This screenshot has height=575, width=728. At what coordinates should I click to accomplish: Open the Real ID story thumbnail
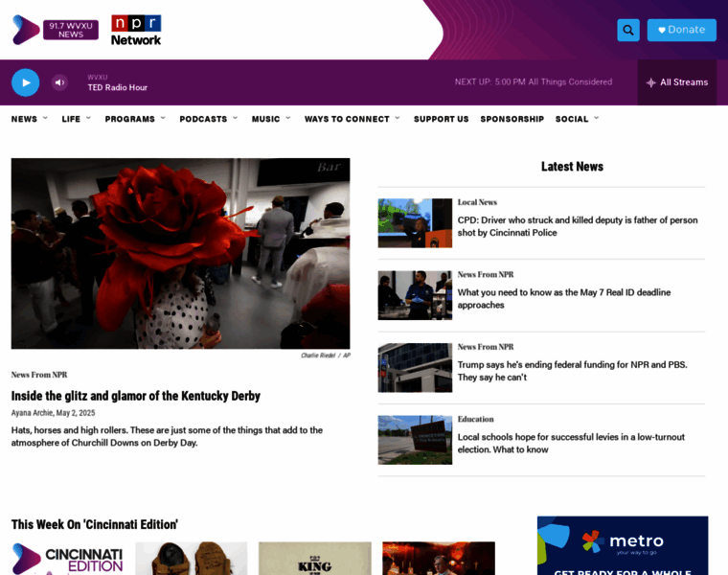[415, 295]
